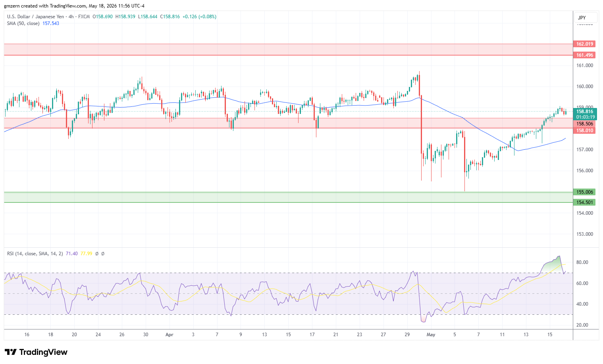Click the May label on the time axis
Image resolution: width=603 pixels, height=364 pixels.
pyautogui.click(x=431, y=335)
